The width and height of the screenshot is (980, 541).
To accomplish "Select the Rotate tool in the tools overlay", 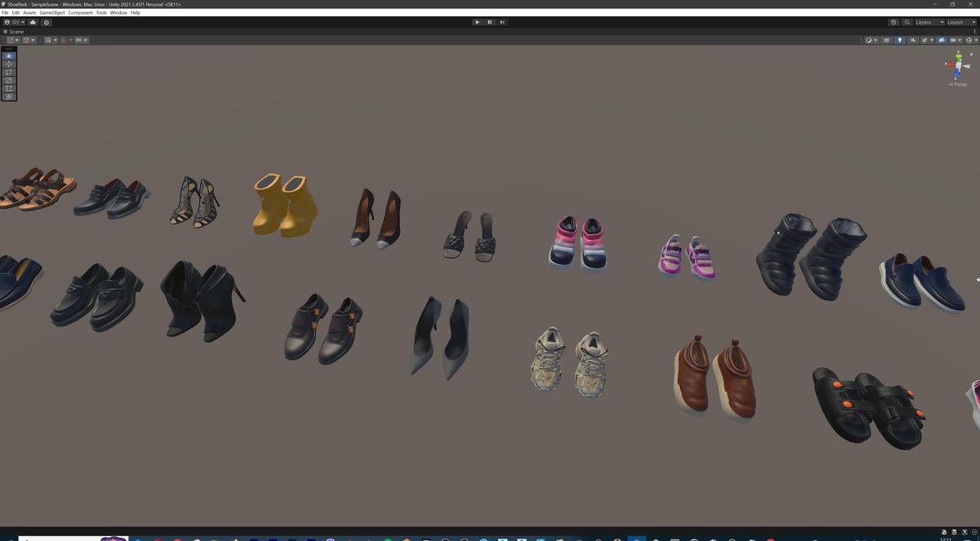I will tap(8, 72).
